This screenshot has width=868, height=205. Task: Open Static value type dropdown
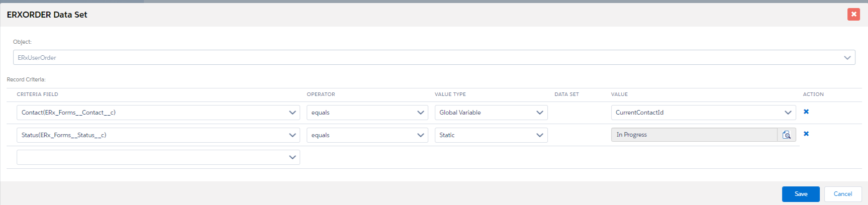(x=491, y=135)
